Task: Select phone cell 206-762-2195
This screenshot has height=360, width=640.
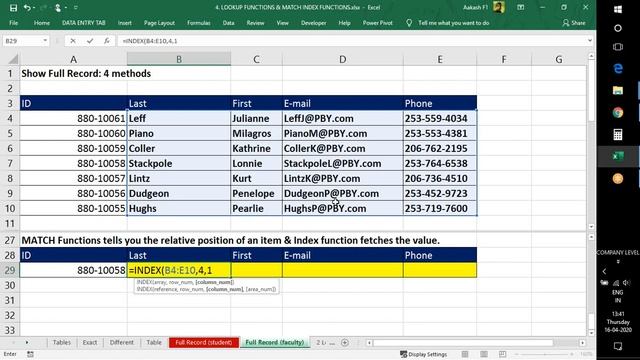Action: point(440,149)
